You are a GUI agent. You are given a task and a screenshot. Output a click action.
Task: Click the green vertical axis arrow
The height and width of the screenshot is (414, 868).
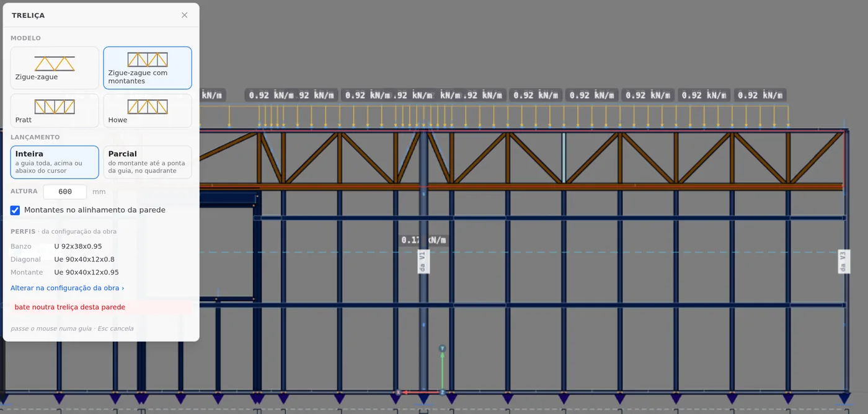442,369
